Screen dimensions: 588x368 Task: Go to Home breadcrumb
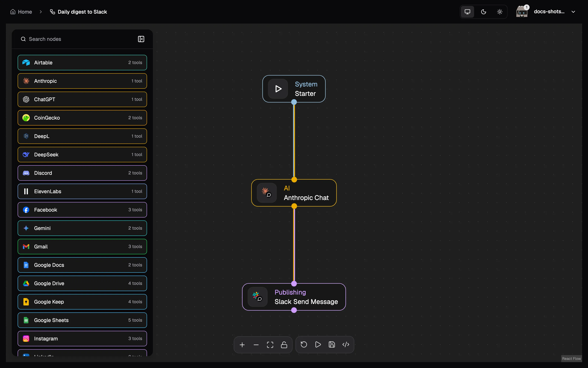21,12
